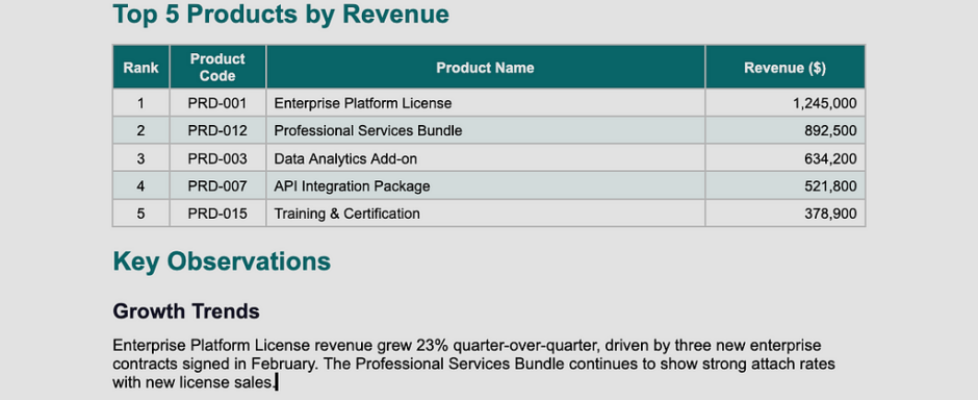978x400 pixels.
Task: Click the 'Rank' column header cell
Action: (141, 68)
